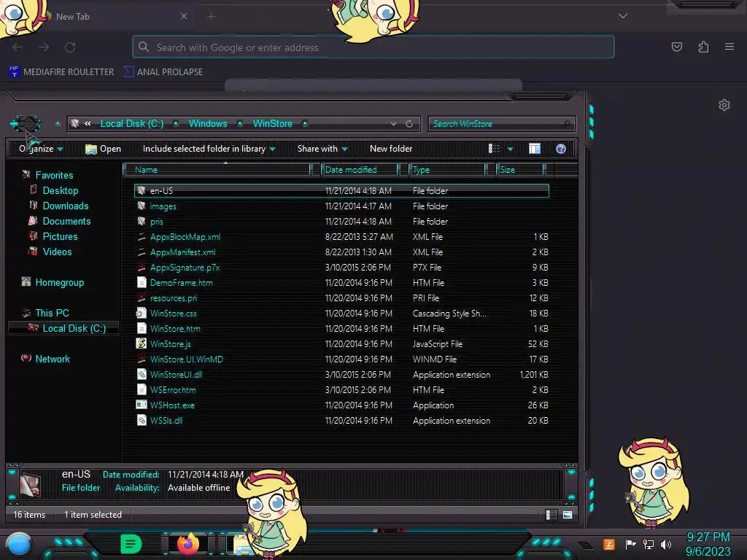Sort by the Size column header
This screenshot has height=560, width=747.
coord(519,169)
